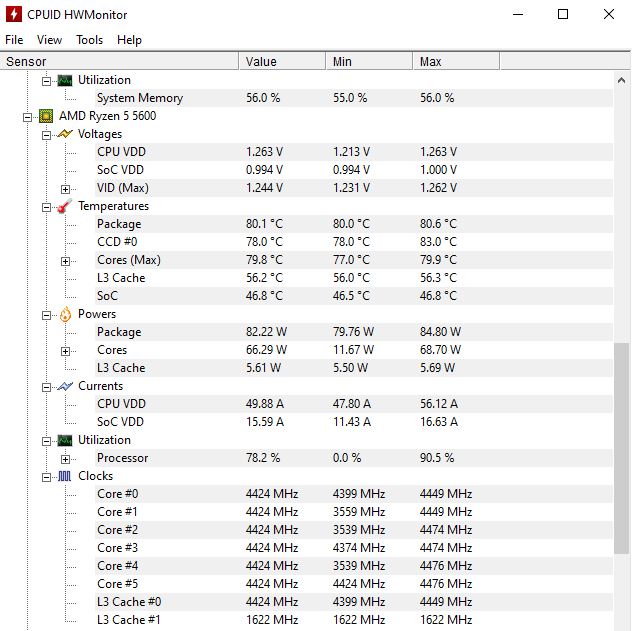
Task: Expand the VID (Max) row
Action: tap(65, 189)
